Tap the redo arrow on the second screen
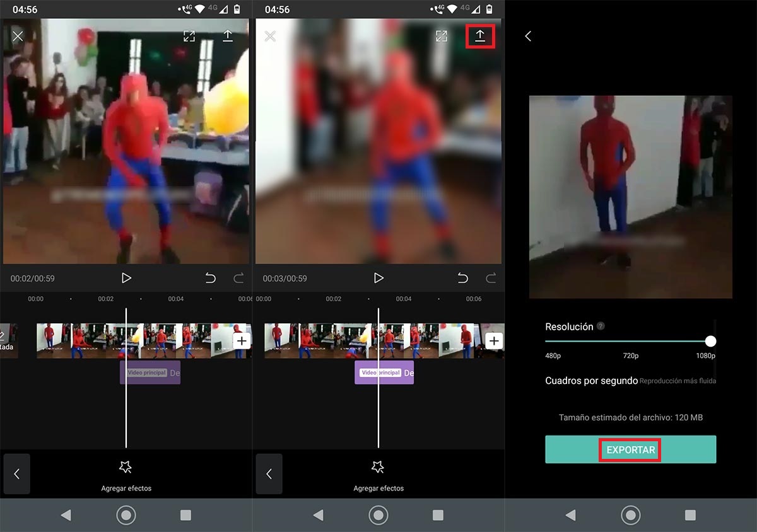 [491, 277]
